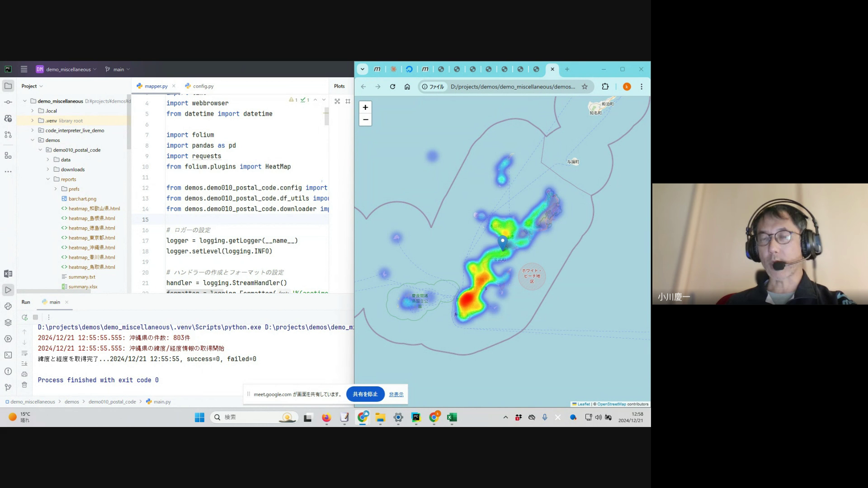Open heatmap_東京都.html in the project tree
The width and height of the screenshot is (868, 488).
point(92,238)
